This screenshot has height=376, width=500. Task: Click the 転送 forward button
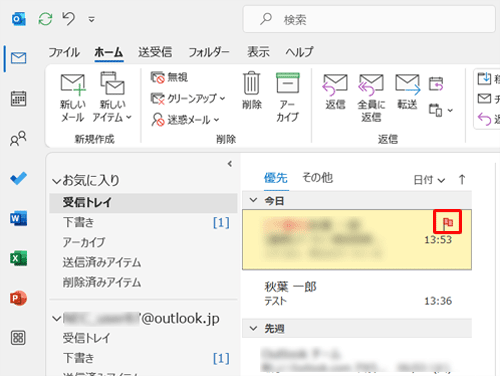[407, 92]
